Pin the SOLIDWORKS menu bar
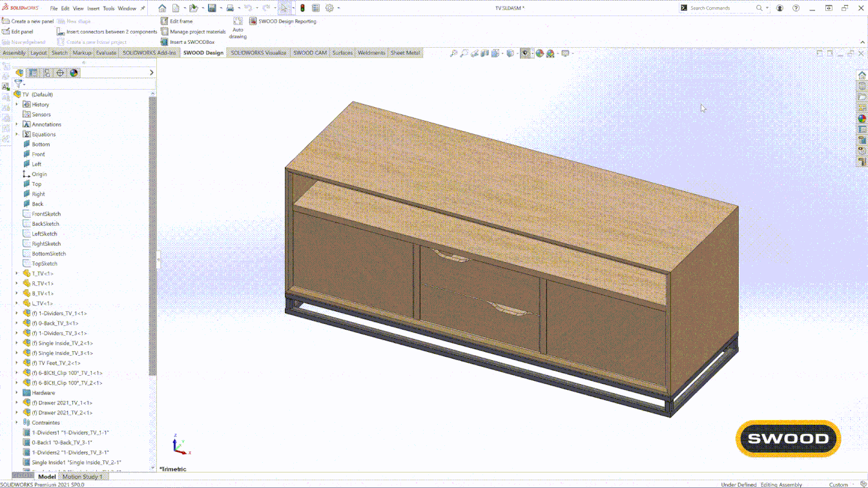 [143, 8]
